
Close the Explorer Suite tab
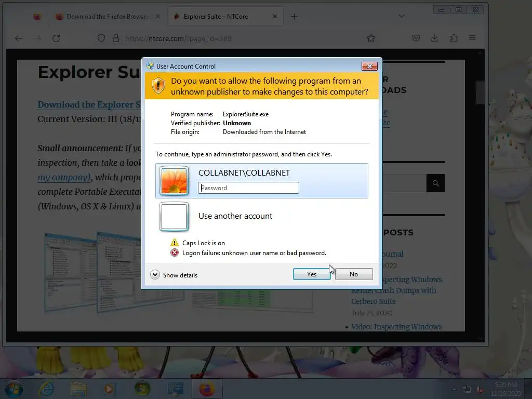[275, 16]
